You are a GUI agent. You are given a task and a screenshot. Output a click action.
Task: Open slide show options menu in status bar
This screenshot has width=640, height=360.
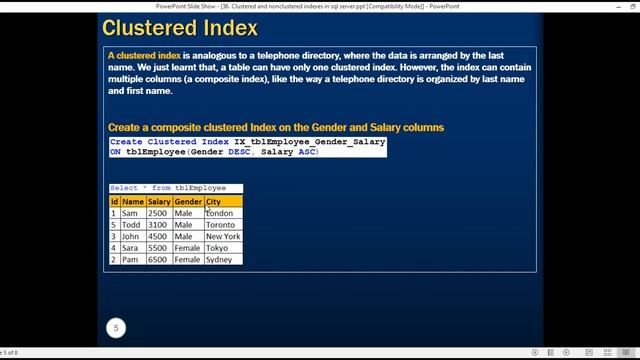551,353
